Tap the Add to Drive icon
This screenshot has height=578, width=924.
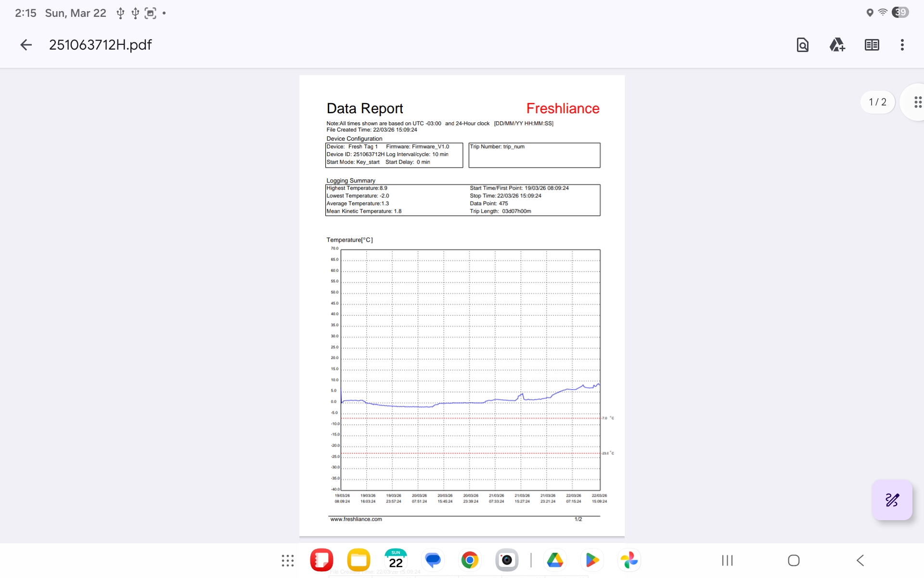pyautogui.click(x=837, y=45)
